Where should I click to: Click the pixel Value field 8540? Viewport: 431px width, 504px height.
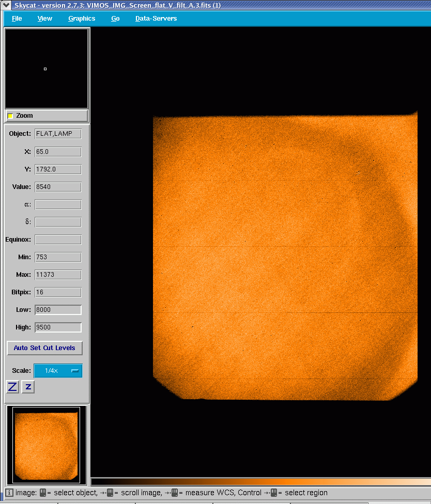point(58,187)
